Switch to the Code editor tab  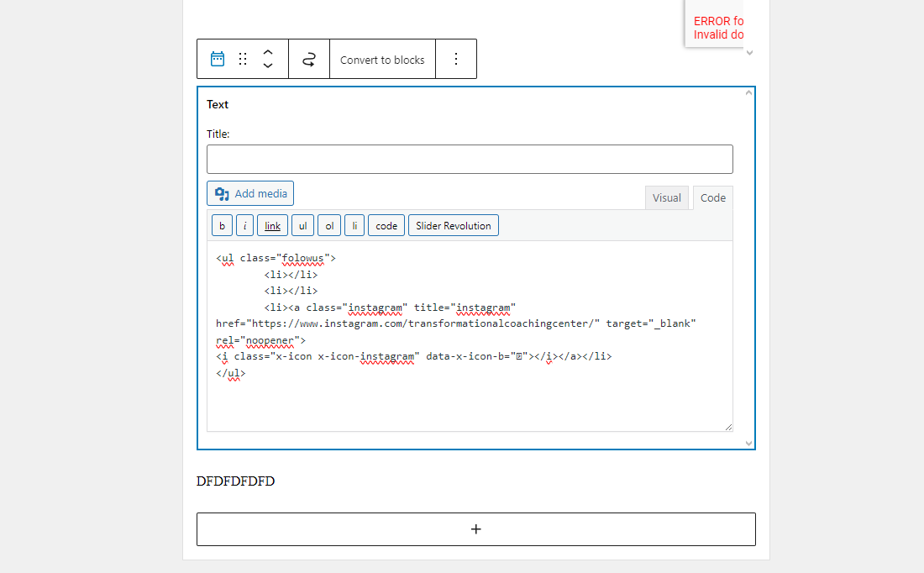[713, 198]
